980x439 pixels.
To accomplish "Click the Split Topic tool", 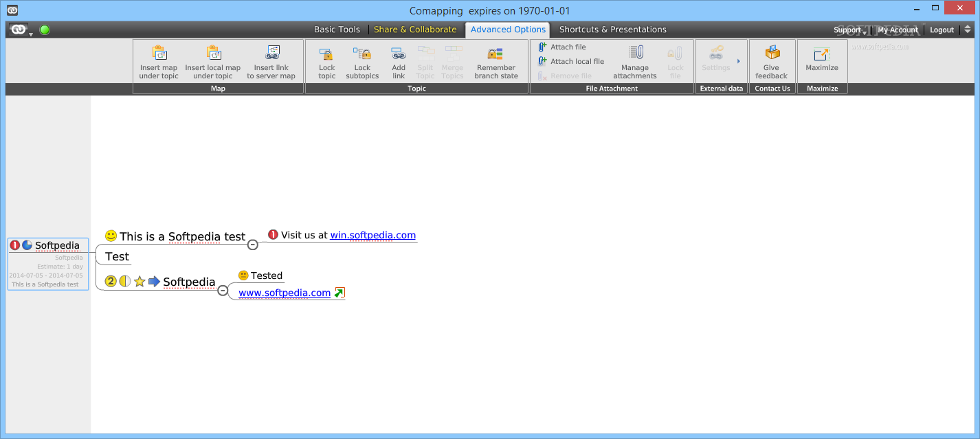I will pos(425,62).
